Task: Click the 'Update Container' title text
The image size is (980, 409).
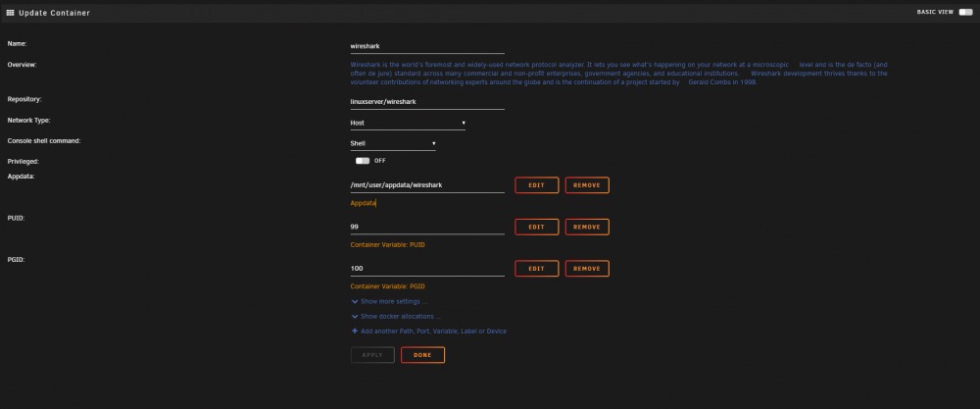Action: point(54,13)
